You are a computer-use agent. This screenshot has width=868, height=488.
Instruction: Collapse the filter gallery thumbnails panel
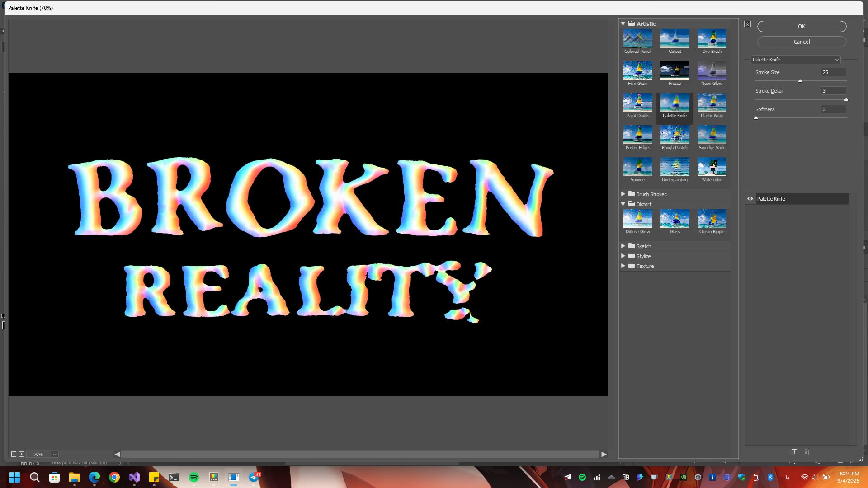(x=748, y=24)
